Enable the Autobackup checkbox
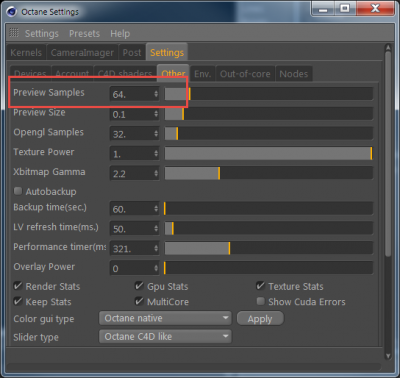The width and height of the screenshot is (400, 378). pos(18,191)
